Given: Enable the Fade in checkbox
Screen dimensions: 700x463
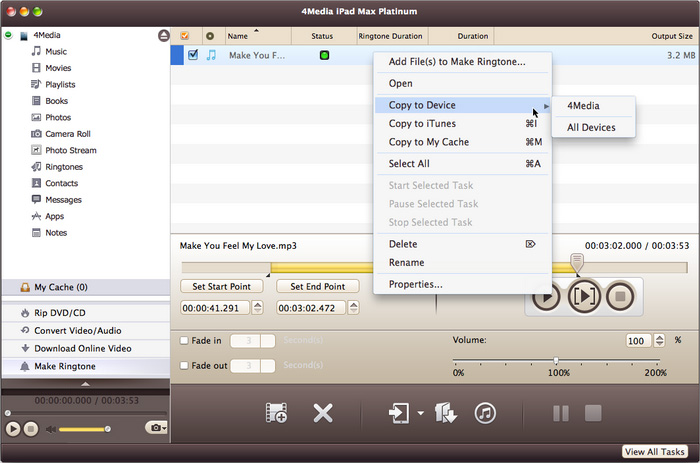Looking at the screenshot, I should tap(184, 341).
